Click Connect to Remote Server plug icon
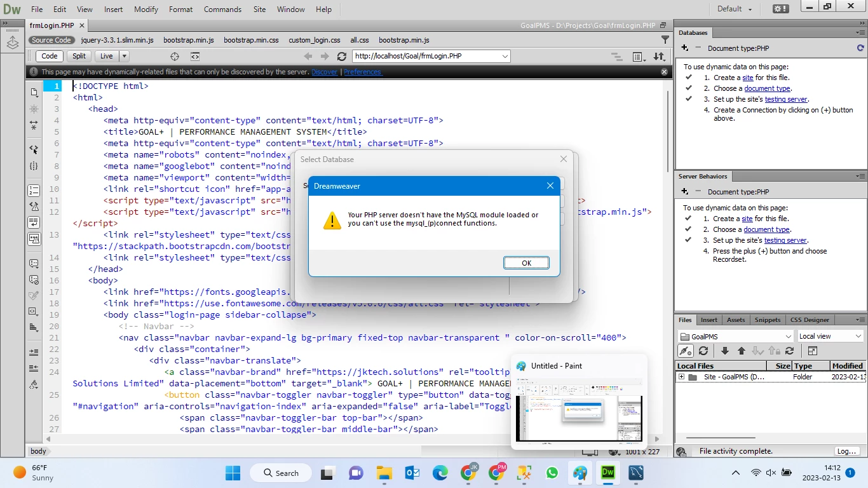Viewport: 868px width, 488px height. (x=685, y=351)
